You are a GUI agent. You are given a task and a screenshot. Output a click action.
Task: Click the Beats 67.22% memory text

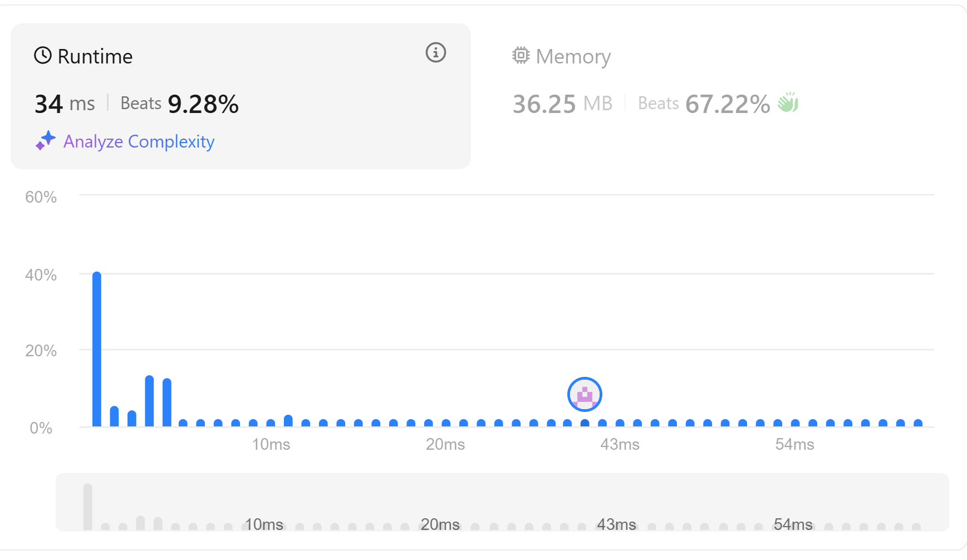point(704,104)
